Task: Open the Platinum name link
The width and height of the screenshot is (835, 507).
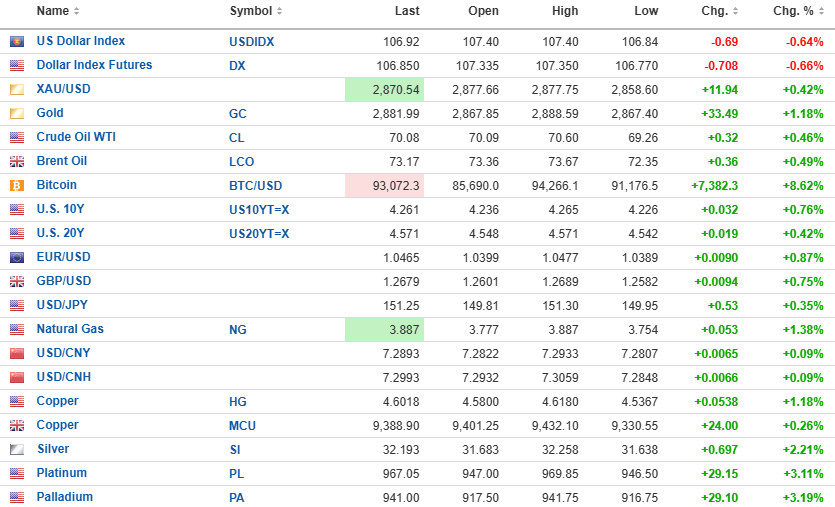Action: pyautogui.click(x=62, y=472)
